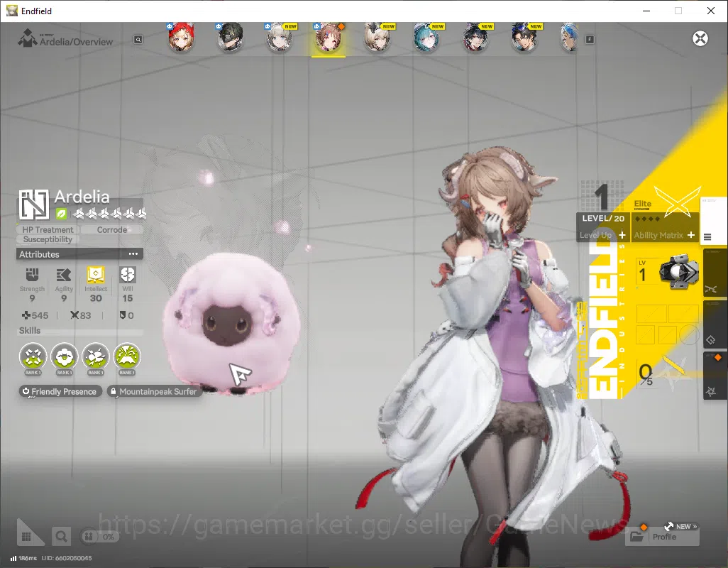
Task: Click the circular empty equipment slot
Action: tap(689, 334)
